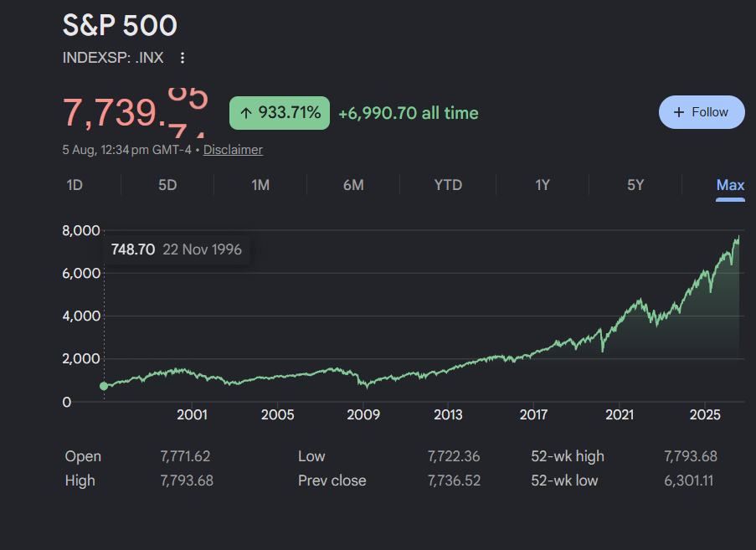
Task: Follow the S&P 500 index
Action: point(702,112)
